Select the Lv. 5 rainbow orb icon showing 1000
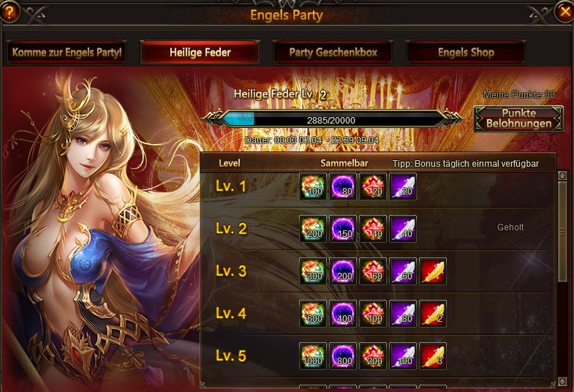The image size is (574, 392). [x=313, y=355]
